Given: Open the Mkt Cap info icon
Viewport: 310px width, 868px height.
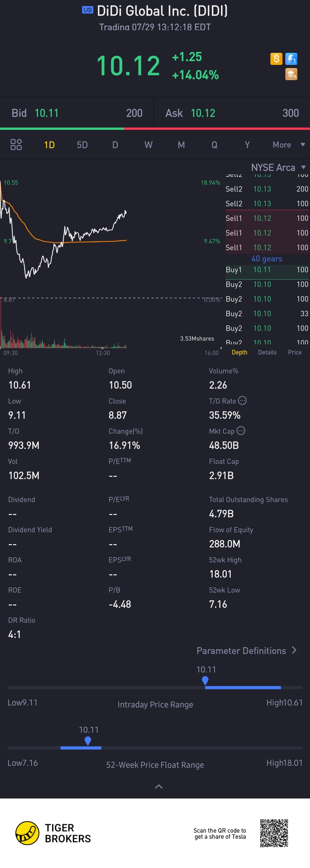Looking at the screenshot, I should (241, 430).
